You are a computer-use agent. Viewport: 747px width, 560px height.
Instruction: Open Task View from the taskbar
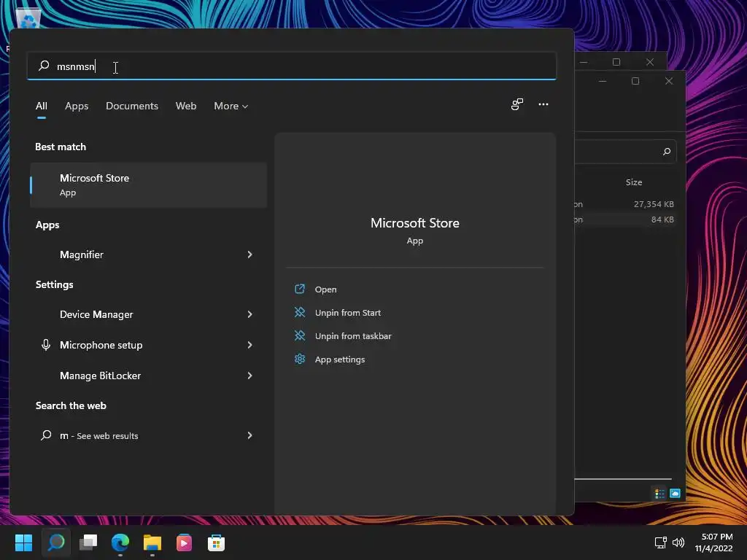(88, 542)
